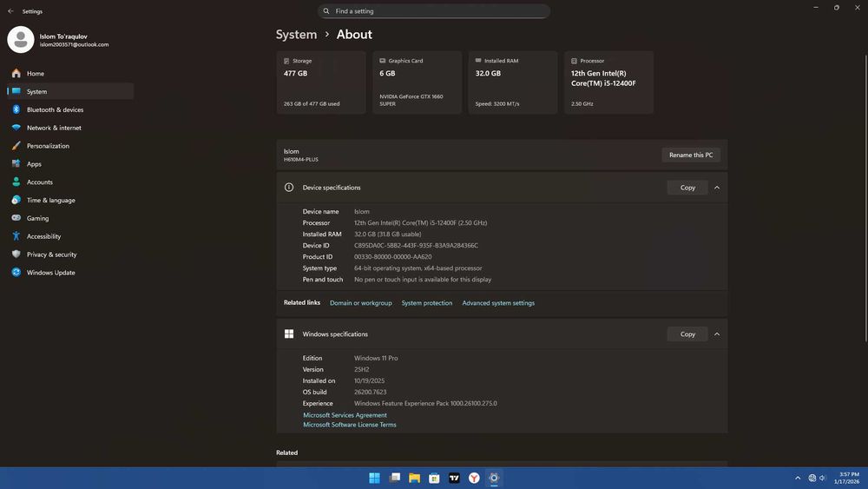Open Microsoft Store from the taskbar
The height and width of the screenshot is (489, 868).
(x=434, y=478)
